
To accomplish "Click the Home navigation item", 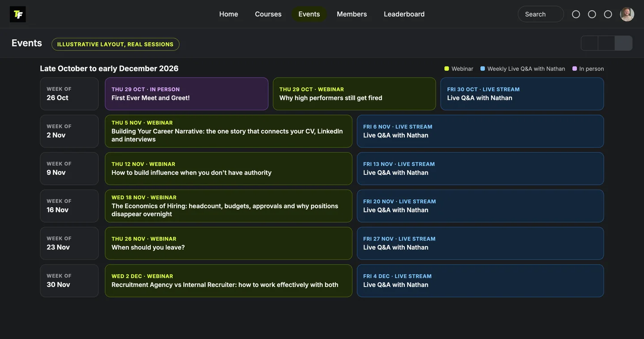I will click(x=229, y=14).
